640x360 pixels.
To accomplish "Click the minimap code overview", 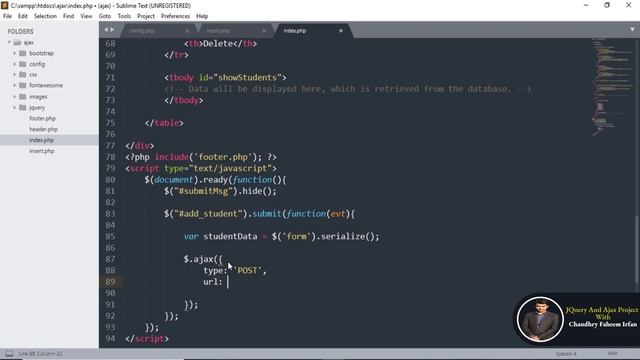I will coord(611,87).
